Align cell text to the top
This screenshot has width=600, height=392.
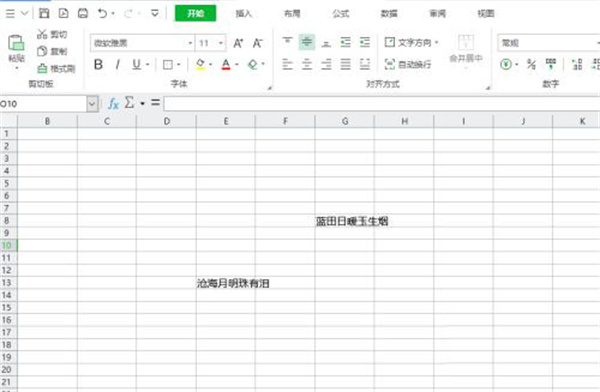[x=287, y=42]
